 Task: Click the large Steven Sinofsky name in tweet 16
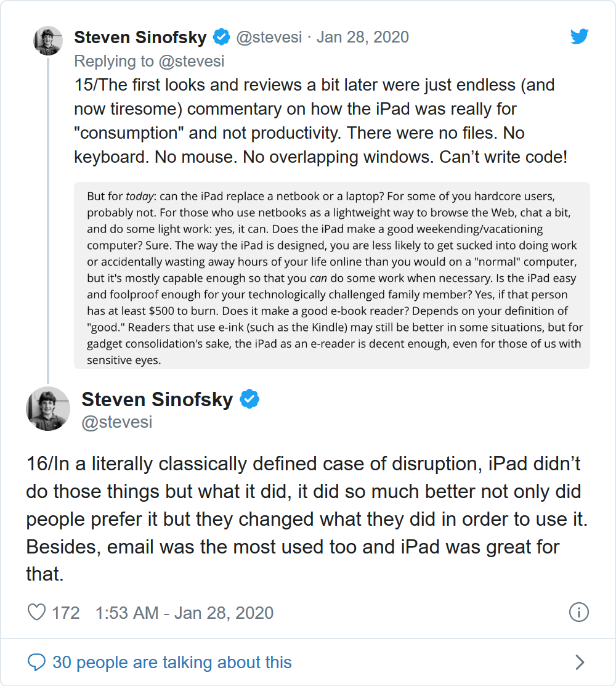pyautogui.click(x=157, y=399)
